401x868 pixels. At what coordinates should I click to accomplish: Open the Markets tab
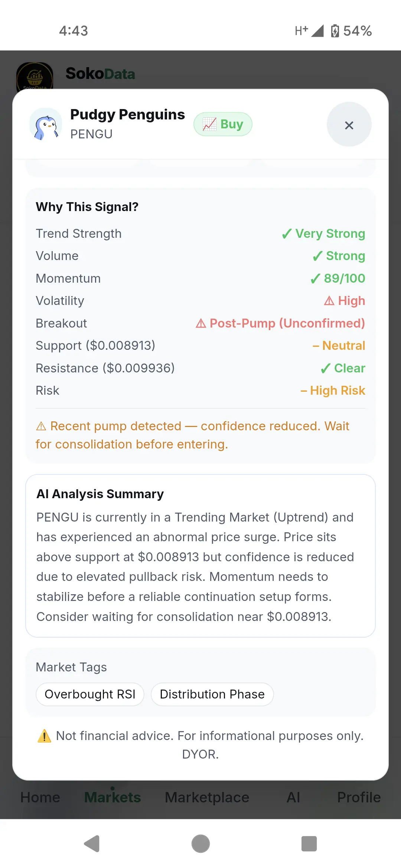coord(113,797)
